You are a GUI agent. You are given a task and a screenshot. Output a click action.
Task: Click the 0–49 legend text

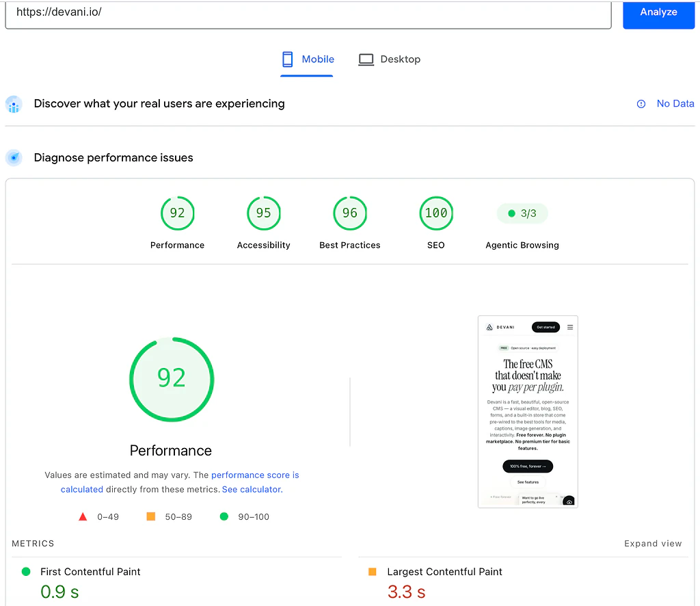click(x=108, y=516)
